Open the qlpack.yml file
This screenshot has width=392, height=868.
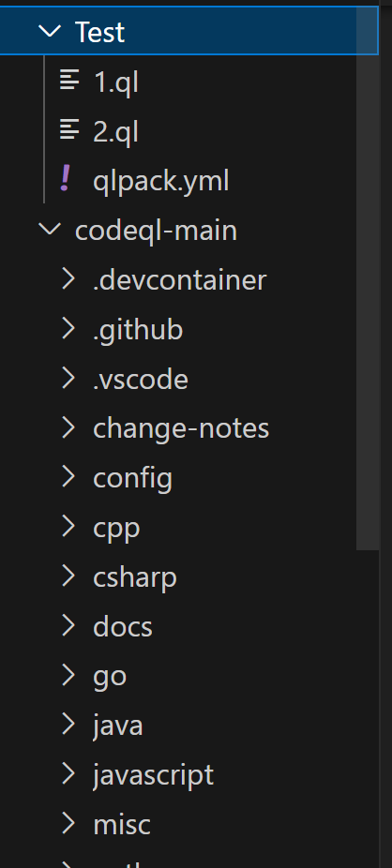pyautogui.click(x=161, y=181)
